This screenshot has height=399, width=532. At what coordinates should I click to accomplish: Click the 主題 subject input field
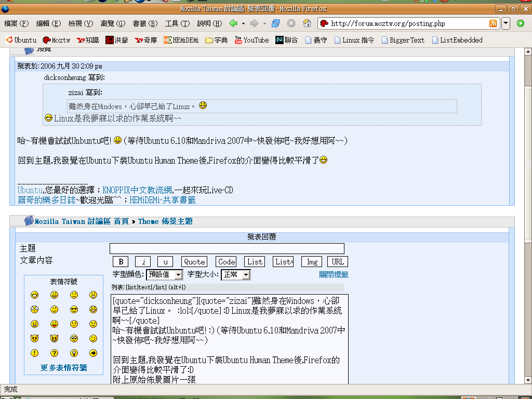pyautogui.click(x=227, y=249)
